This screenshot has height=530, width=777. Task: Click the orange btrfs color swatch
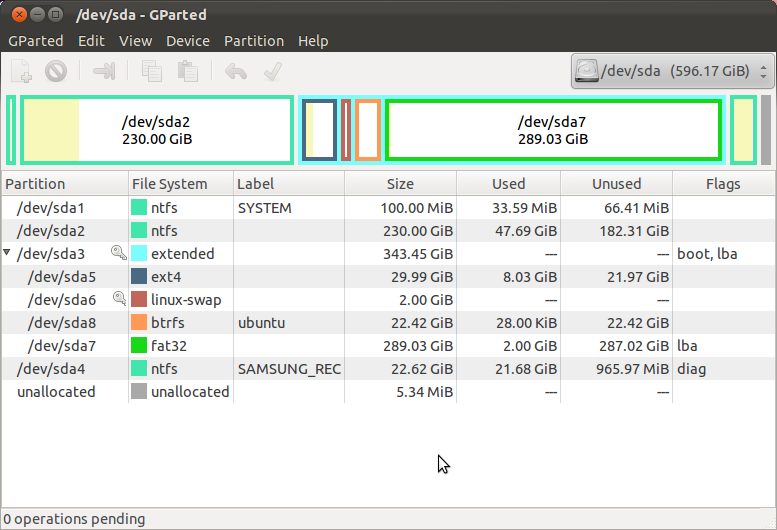tap(139, 323)
